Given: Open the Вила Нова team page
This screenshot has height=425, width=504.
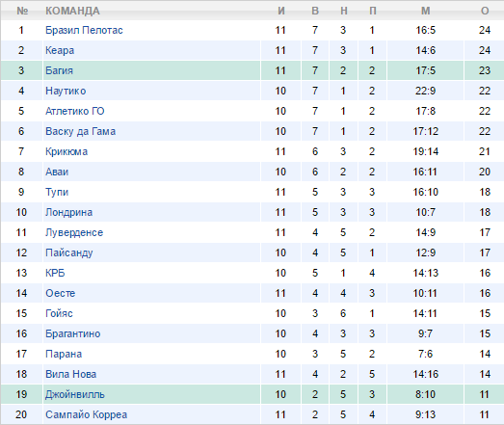Looking at the screenshot, I should (70, 375).
